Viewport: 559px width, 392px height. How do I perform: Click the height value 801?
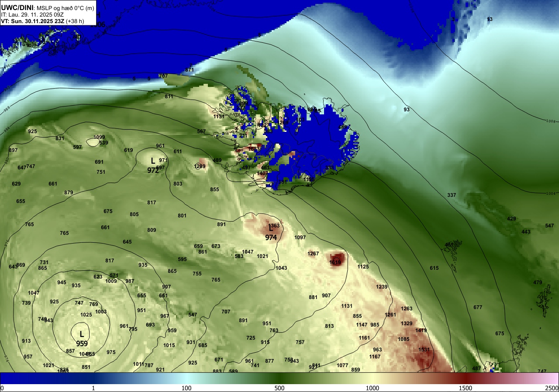click(x=182, y=216)
